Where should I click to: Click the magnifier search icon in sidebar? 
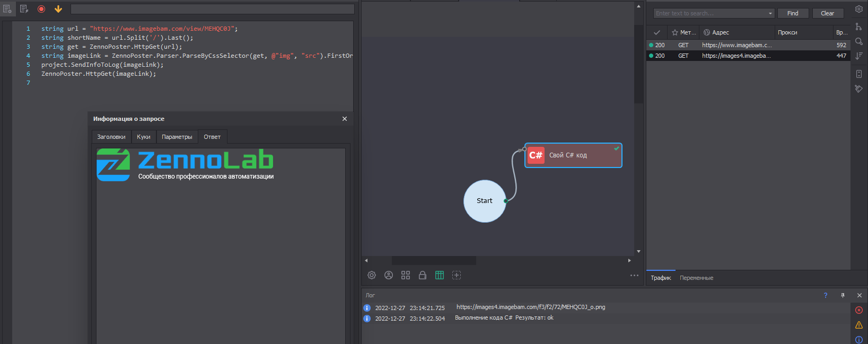click(x=859, y=41)
